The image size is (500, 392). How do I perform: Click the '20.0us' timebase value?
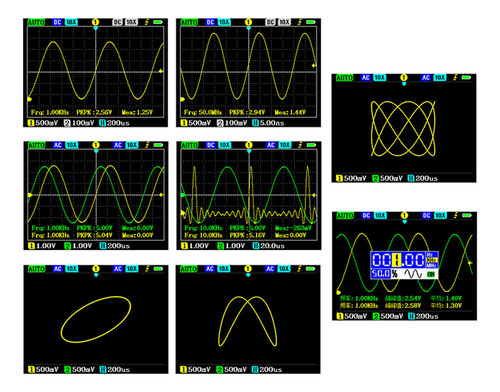coord(272,246)
